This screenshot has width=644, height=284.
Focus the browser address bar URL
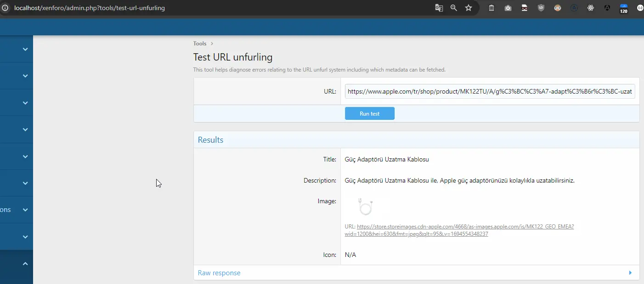(90, 8)
